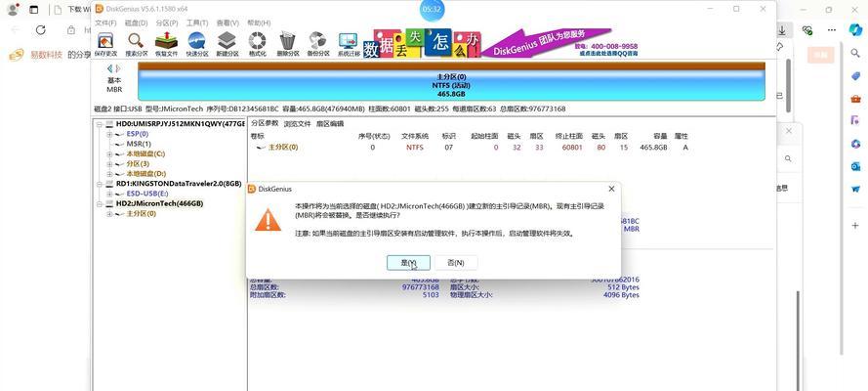Collapse the HD0:UMISRPJYJ512MKN1QWY disk node
The width and height of the screenshot is (868, 391).
[100, 124]
